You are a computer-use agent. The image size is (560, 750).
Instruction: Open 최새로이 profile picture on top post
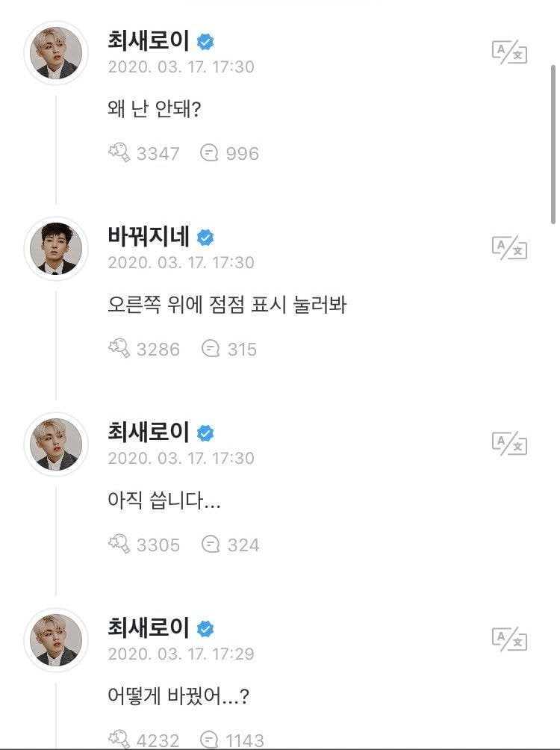click(x=56, y=53)
